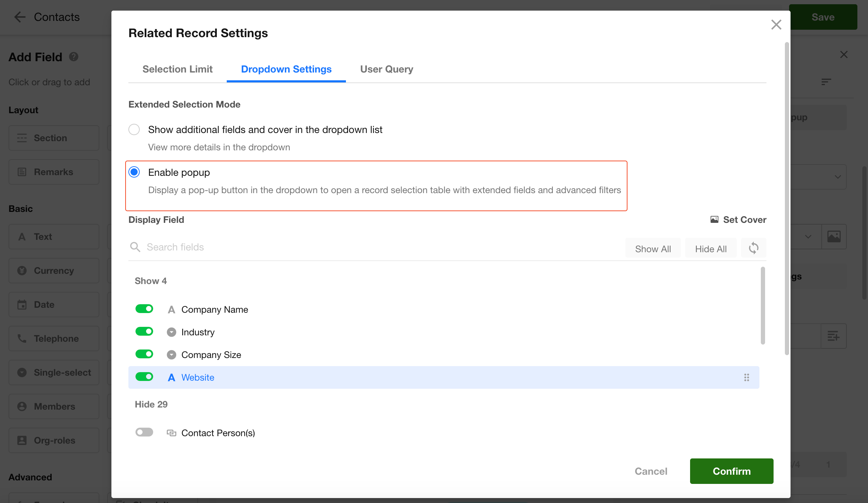The height and width of the screenshot is (503, 868).
Task: Click the sort lines icon on the right panel
Action: [x=826, y=82]
